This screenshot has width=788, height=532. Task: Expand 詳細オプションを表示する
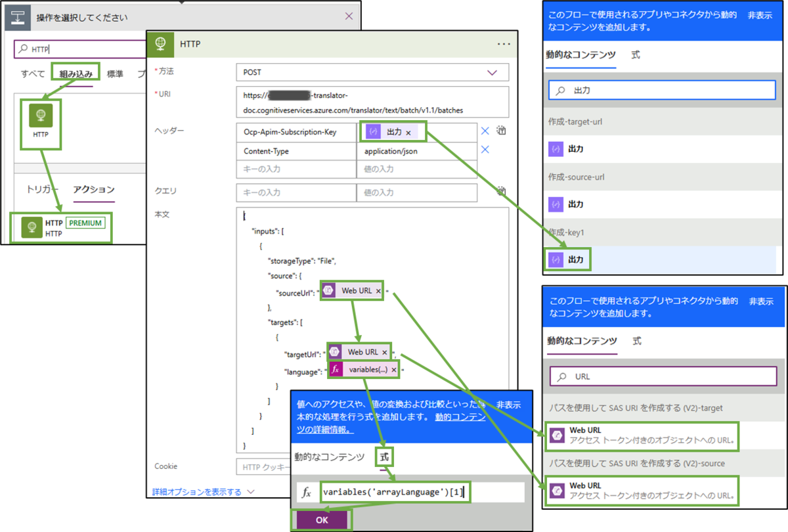click(x=203, y=491)
